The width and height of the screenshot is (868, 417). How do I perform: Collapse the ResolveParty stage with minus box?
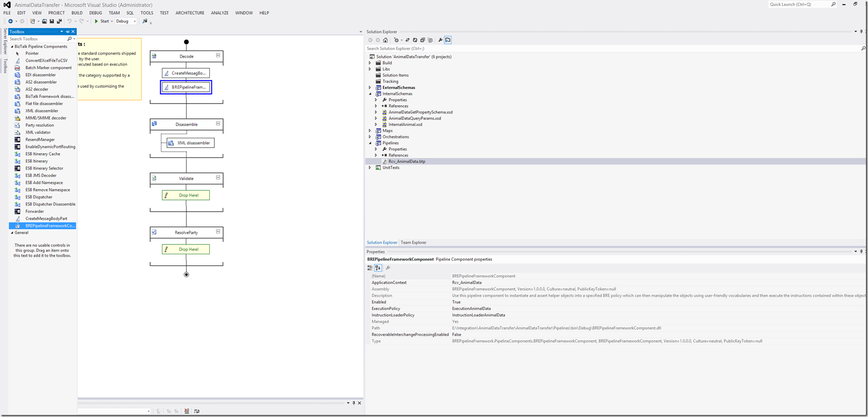pos(218,232)
